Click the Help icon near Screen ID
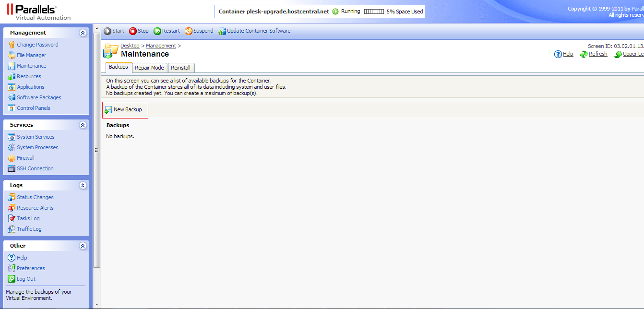The width and height of the screenshot is (644, 309). point(558,54)
